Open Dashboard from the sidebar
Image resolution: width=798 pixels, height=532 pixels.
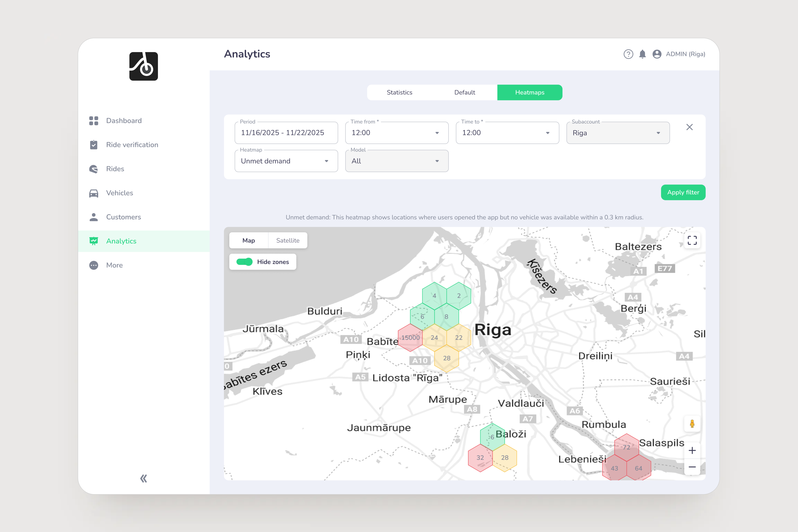(x=144, y=121)
